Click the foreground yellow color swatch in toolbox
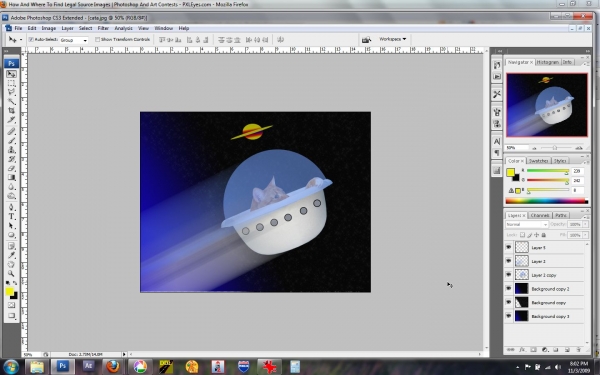Viewport: 600px width, 375px height. tap(9, 292)
